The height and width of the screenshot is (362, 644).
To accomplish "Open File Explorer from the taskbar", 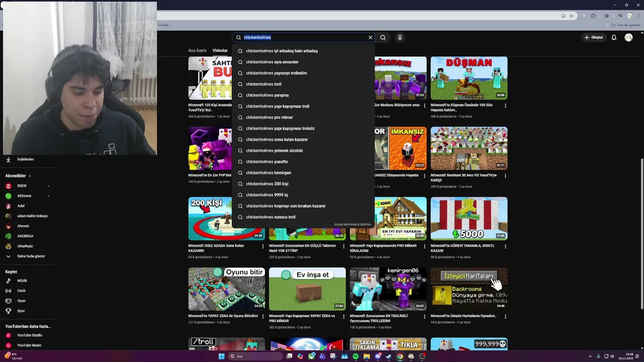I will (367, 356).
